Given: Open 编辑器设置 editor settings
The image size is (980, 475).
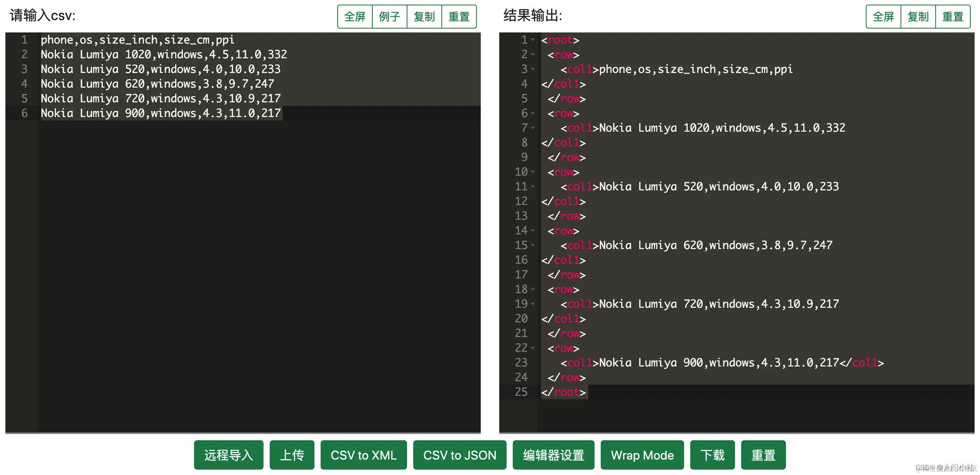Looking at the screenshot, I should [x=553, y=455].
